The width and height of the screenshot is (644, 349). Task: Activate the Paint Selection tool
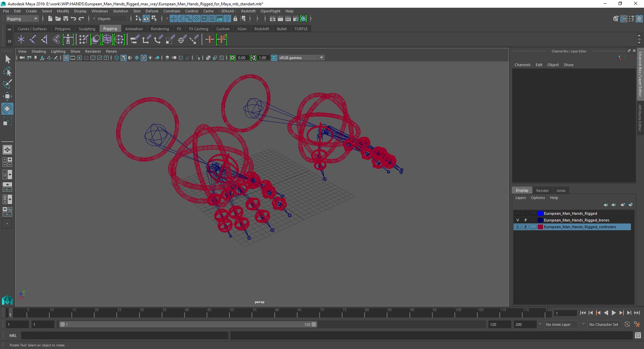point(7,84)
